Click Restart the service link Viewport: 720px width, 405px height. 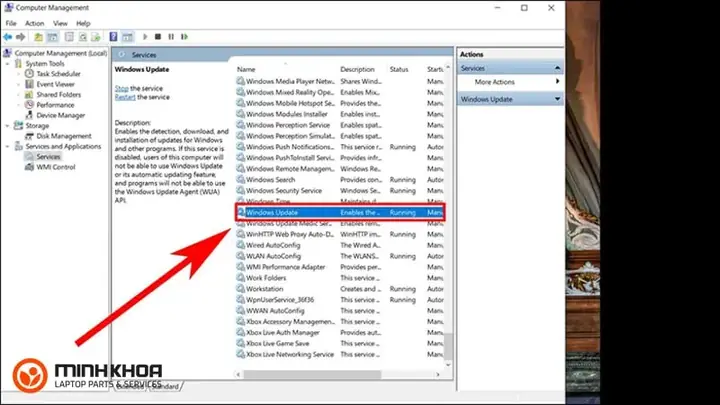pos(125,97)
